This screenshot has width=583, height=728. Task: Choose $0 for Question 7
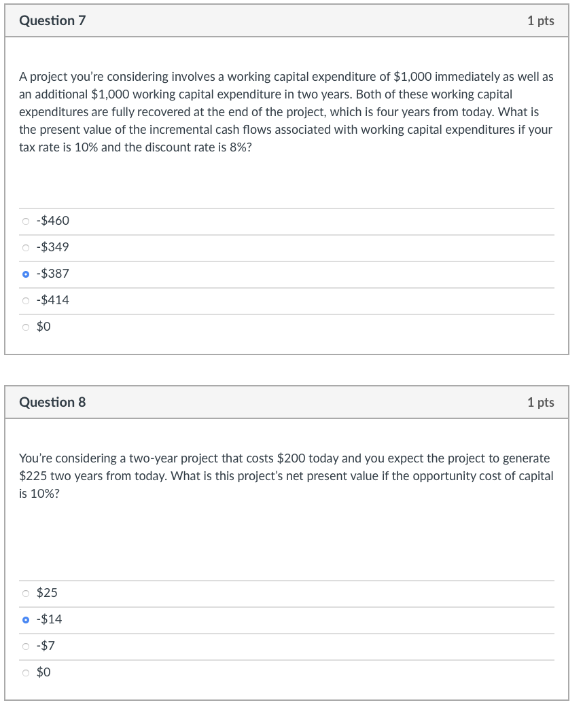[44, 326]
